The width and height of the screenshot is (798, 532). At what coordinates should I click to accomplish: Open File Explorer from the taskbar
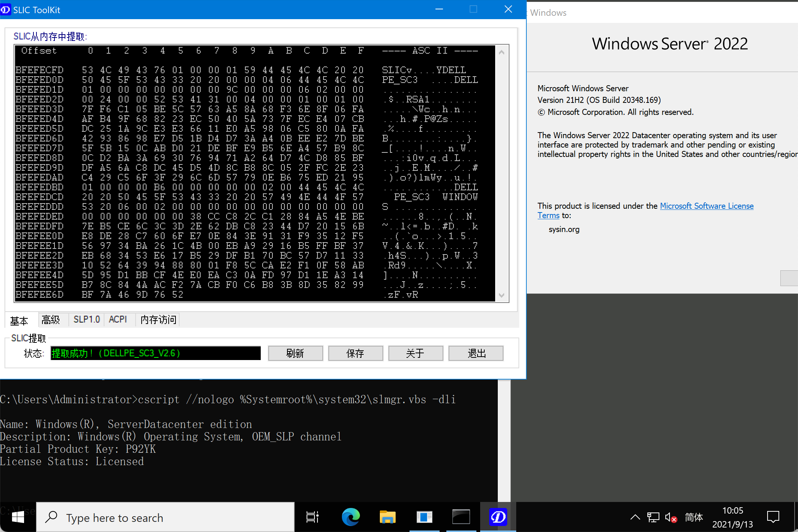(387, 517)
